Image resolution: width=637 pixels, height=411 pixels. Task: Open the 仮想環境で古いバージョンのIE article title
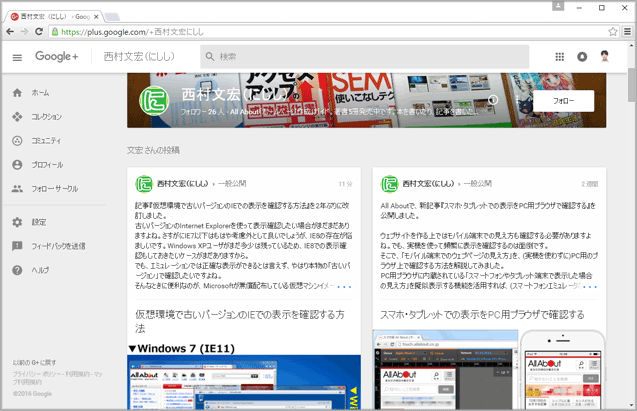pos(240,321)
